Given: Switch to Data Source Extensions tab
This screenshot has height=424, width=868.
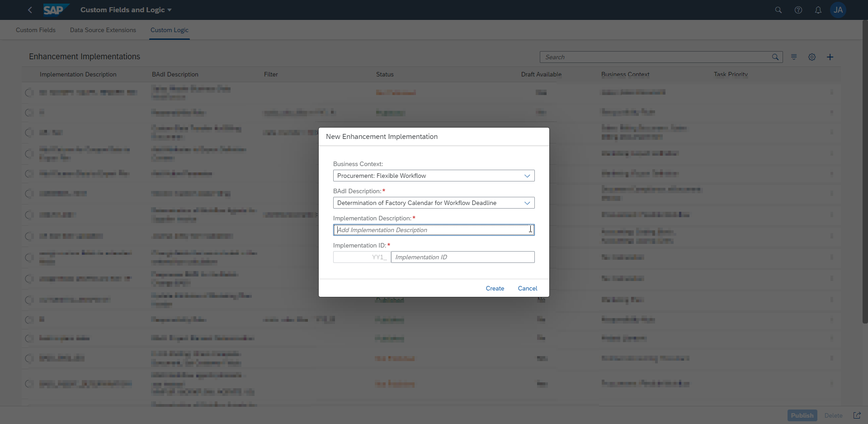Looking at the screenshot, I should coord(103,30).
